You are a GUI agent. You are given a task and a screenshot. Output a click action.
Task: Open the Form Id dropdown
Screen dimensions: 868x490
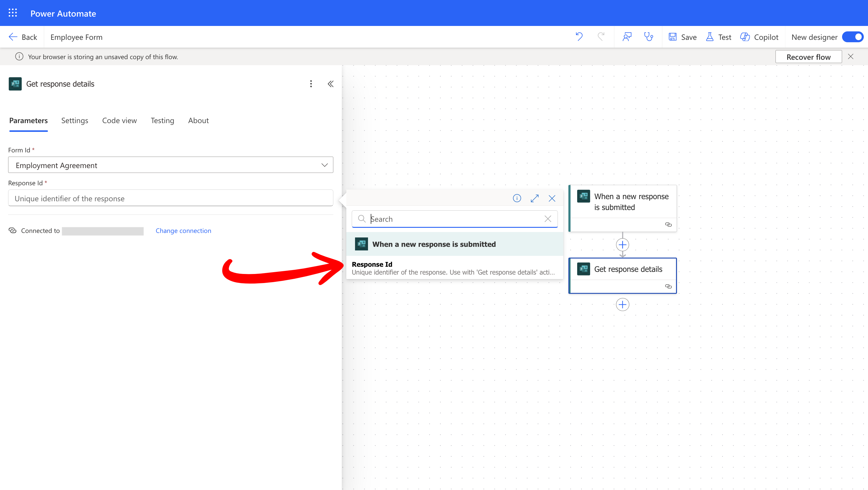pyautogui.click(x=325, y=165)
